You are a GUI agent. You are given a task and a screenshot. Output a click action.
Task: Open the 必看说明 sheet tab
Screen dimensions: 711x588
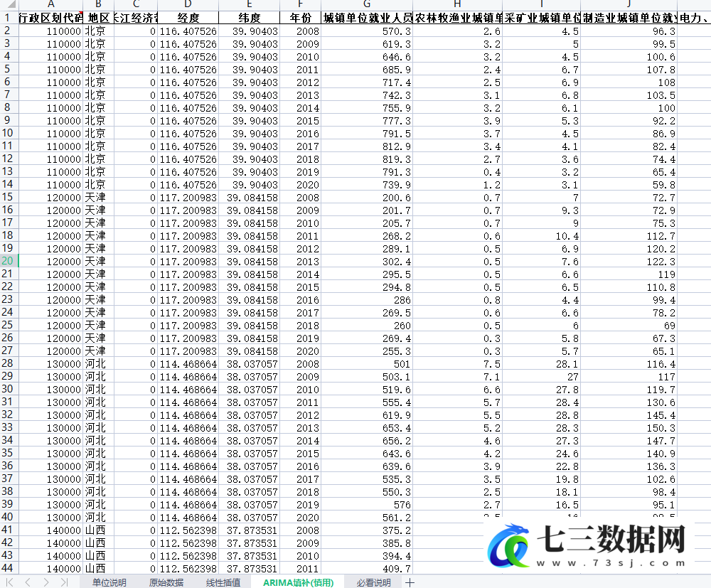coord(373,582)
